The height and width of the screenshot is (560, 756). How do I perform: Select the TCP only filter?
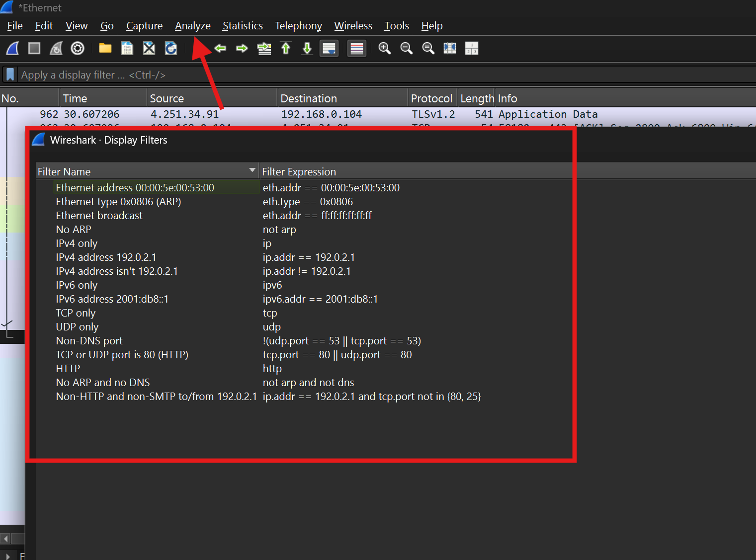pyautogui.click(x=76, y=313)
